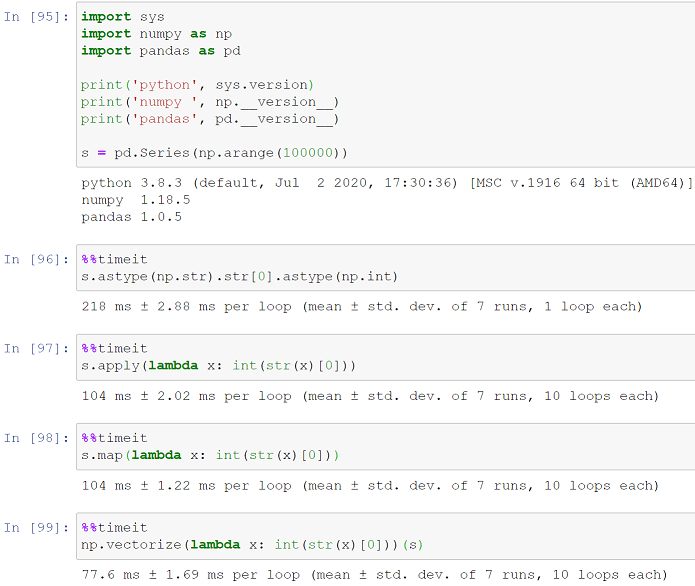Click the 'import pandas as pd' line
The width and height of the screenshot is (695, 586).
pos(161,51)
